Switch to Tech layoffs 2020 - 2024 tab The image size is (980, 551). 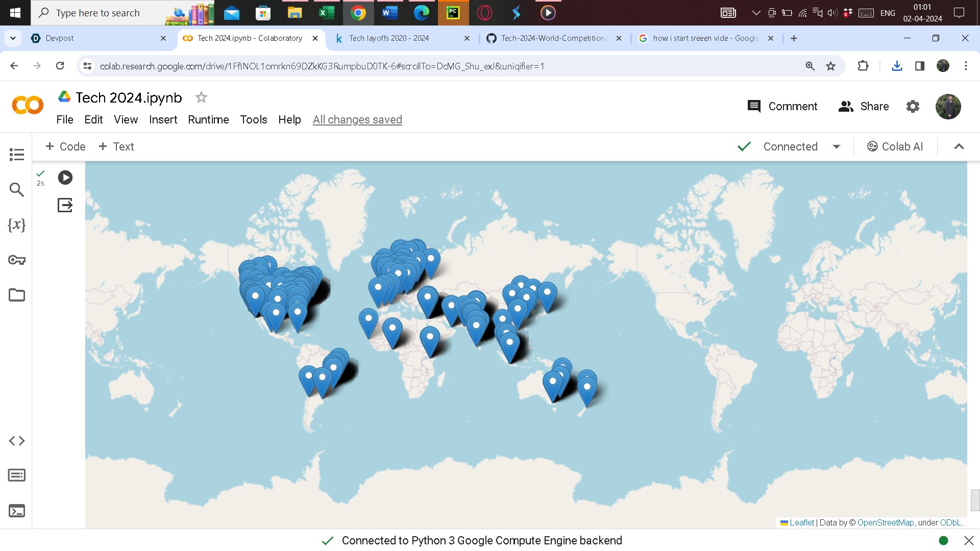click(389, 38)
